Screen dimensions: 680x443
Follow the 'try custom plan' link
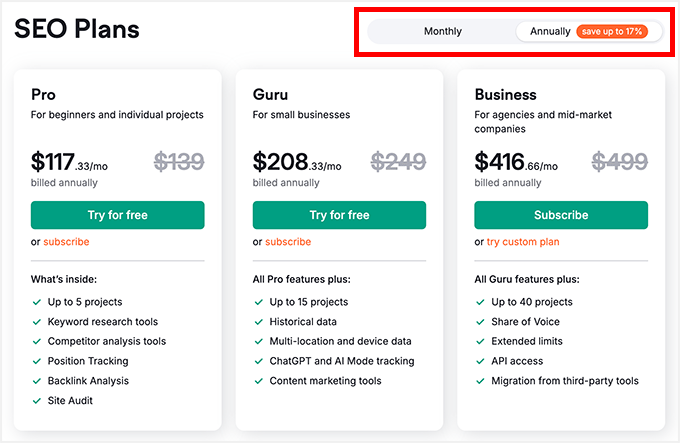pos(523,242)
